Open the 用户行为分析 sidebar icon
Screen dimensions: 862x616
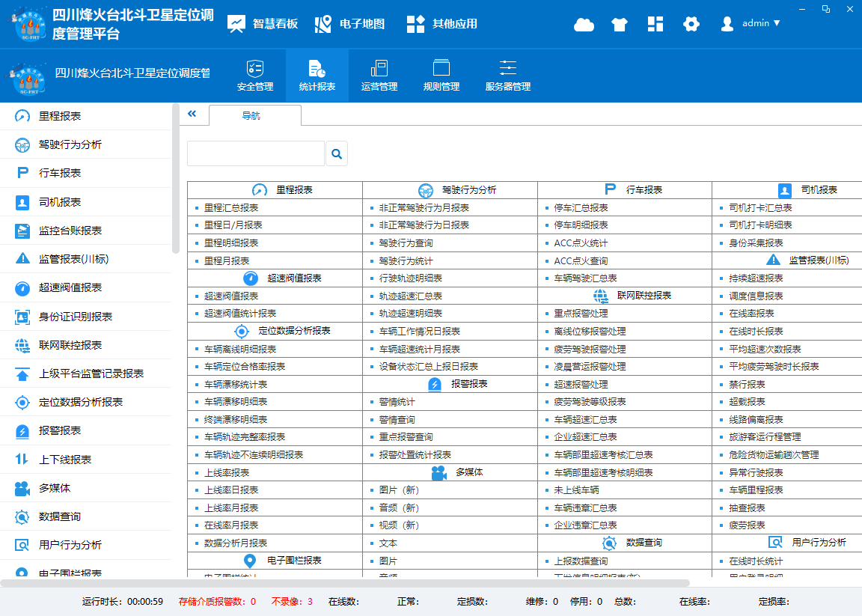pos(21,545)
